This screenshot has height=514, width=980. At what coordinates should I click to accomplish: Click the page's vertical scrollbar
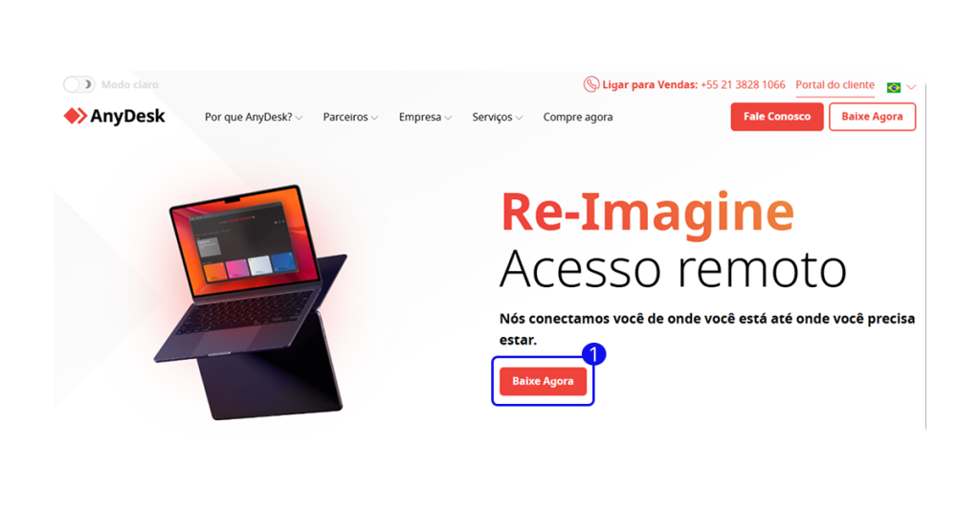point(925,257)
